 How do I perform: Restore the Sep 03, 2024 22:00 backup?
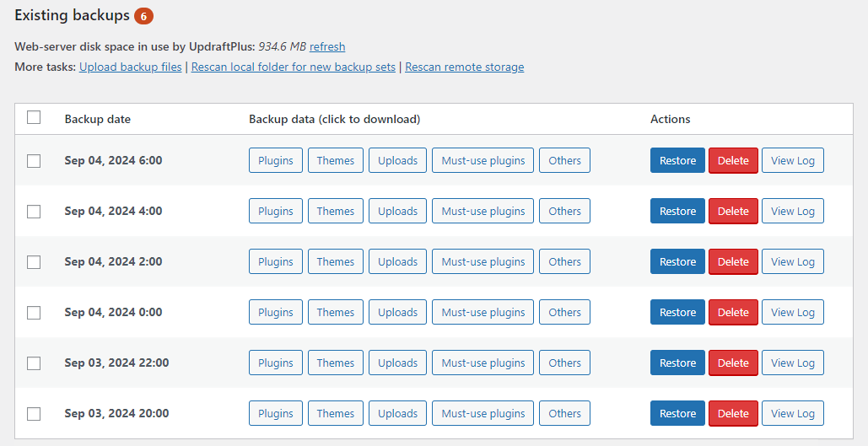tap(677, 363)
